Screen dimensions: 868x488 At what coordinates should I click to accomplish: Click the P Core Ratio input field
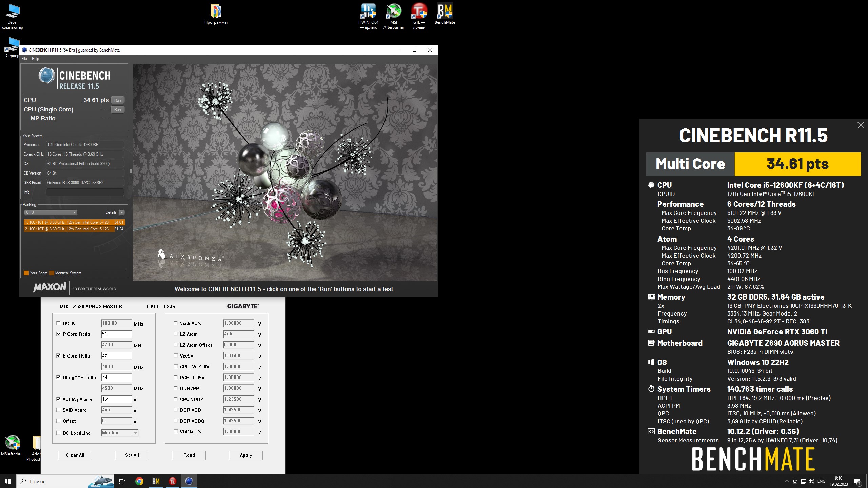[116, 334]
